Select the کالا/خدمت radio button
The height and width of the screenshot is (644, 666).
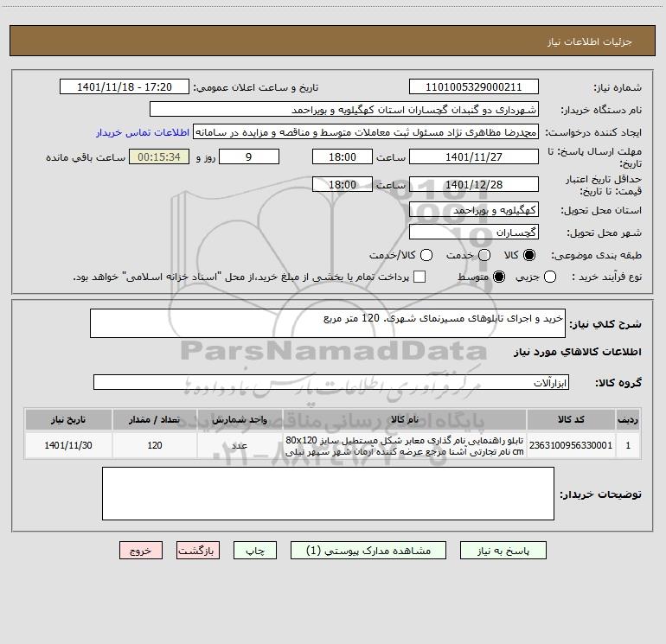click(426, 255)
